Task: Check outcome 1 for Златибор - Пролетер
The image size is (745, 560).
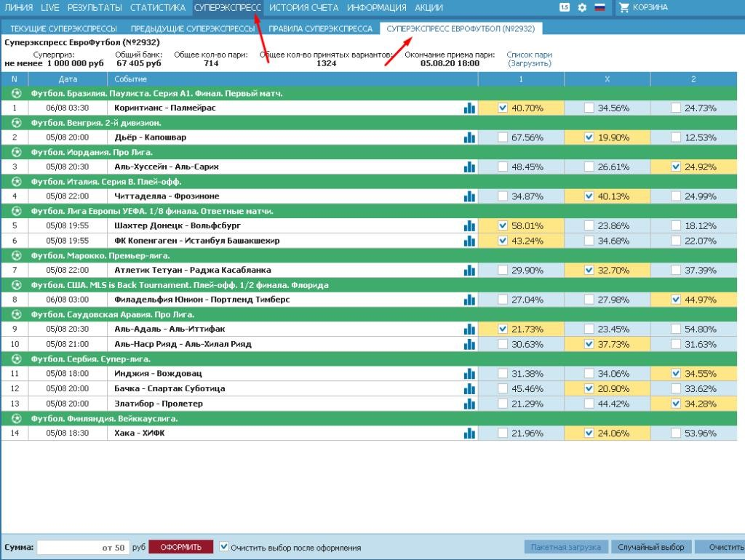Action: [503, 404]
